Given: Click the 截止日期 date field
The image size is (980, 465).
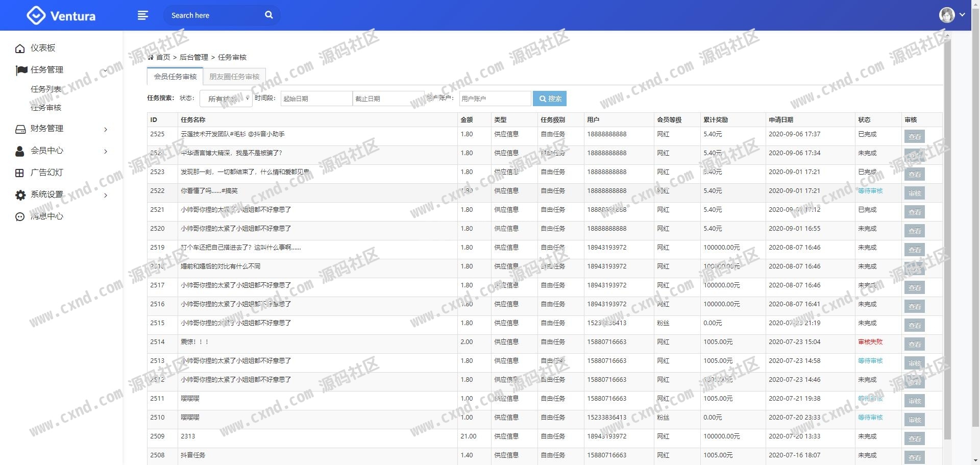Looking at the screenshot, I should (388, 99).
